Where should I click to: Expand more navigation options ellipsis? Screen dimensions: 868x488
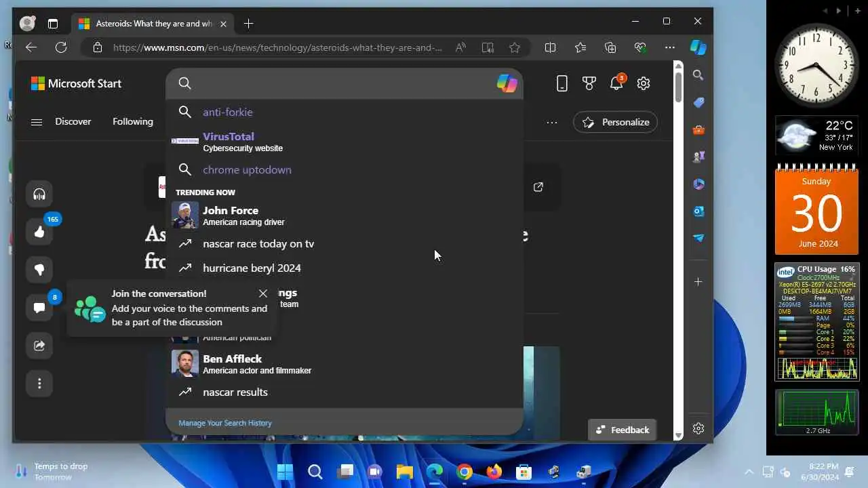[x=552, y=122]
